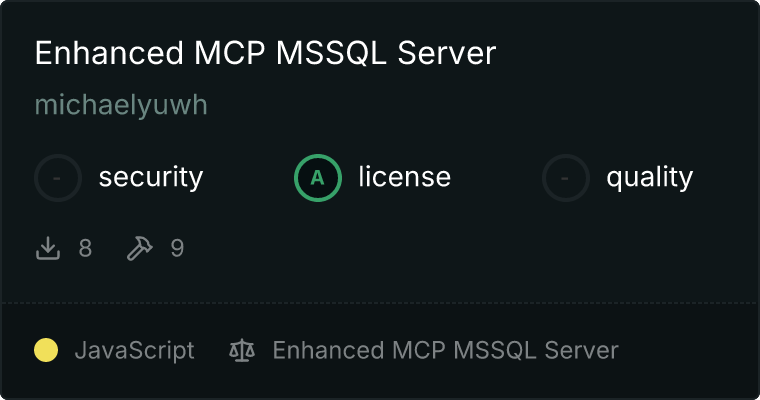The width and height of the screenshot is (760, 400).
Task: Click the card's dashed divider line
Action: pyautogui.click(x=380, y=303)
